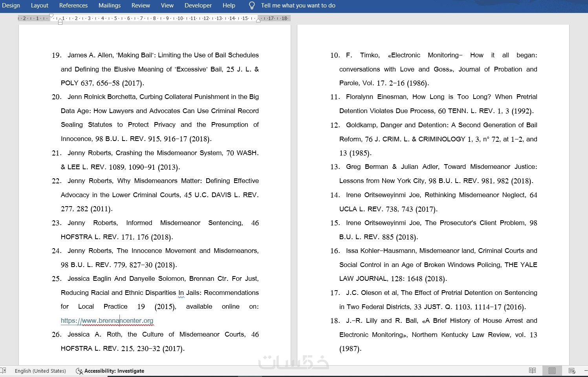The height and width of the screenshot is (377, 588).
Task: Click 'Jenn Rolnick Borchetta' in reference 20
Action: click(x=102, y=97)
